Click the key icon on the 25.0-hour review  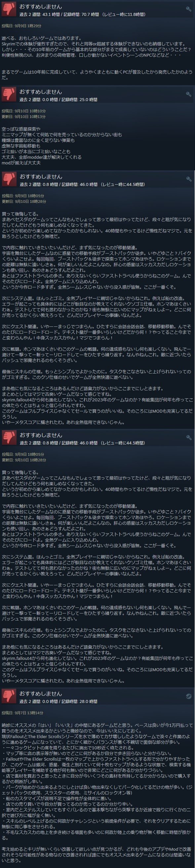pos(189,94)
